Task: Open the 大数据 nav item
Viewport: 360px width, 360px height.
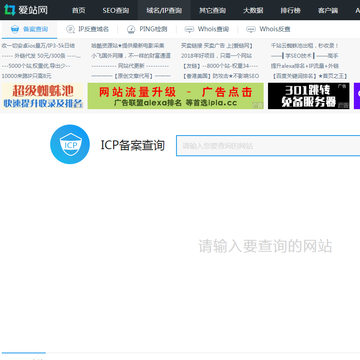Action: (x=253, y=10)
